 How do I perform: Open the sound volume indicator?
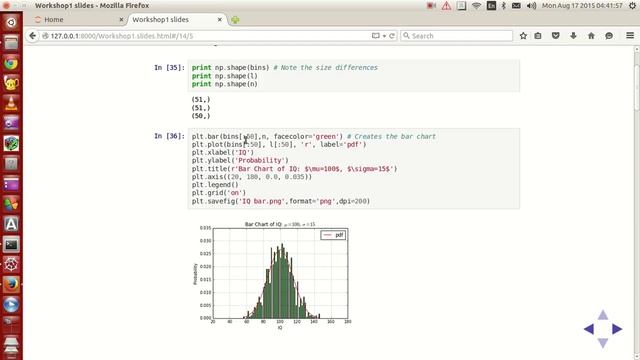tap(531, 6)
